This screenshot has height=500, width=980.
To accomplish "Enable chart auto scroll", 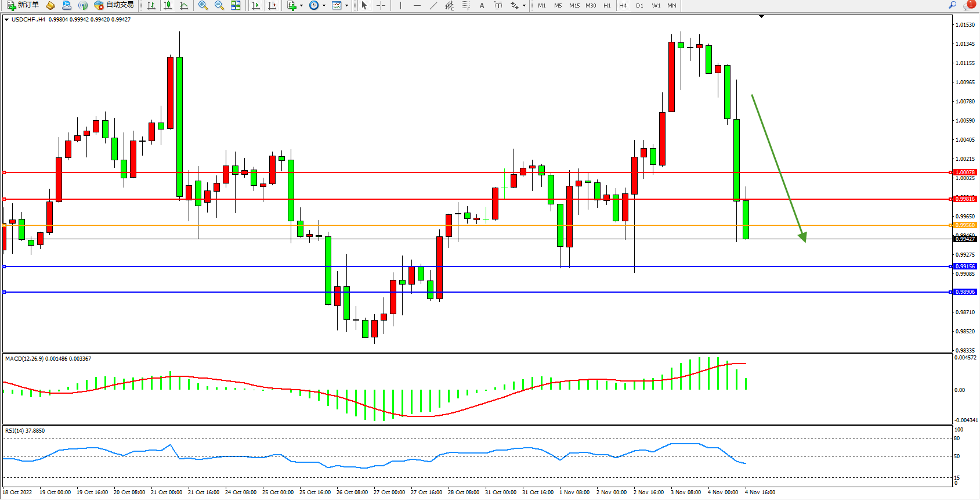I will coord(256,5).
